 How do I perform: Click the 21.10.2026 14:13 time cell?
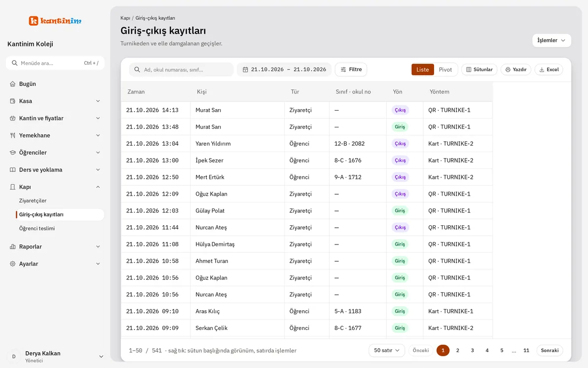click(x=155, y=110)
